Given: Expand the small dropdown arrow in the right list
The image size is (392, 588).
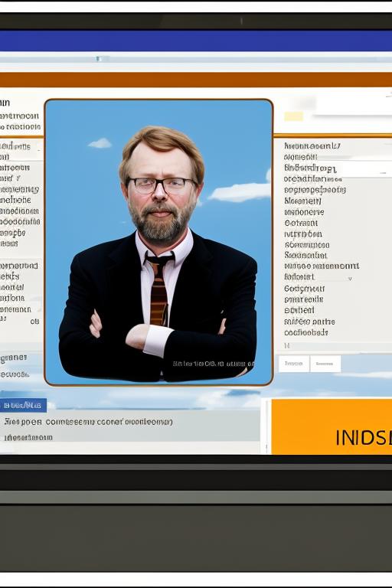Looking at the screenshot, I should pyautogui.click(x=350, y=279).
